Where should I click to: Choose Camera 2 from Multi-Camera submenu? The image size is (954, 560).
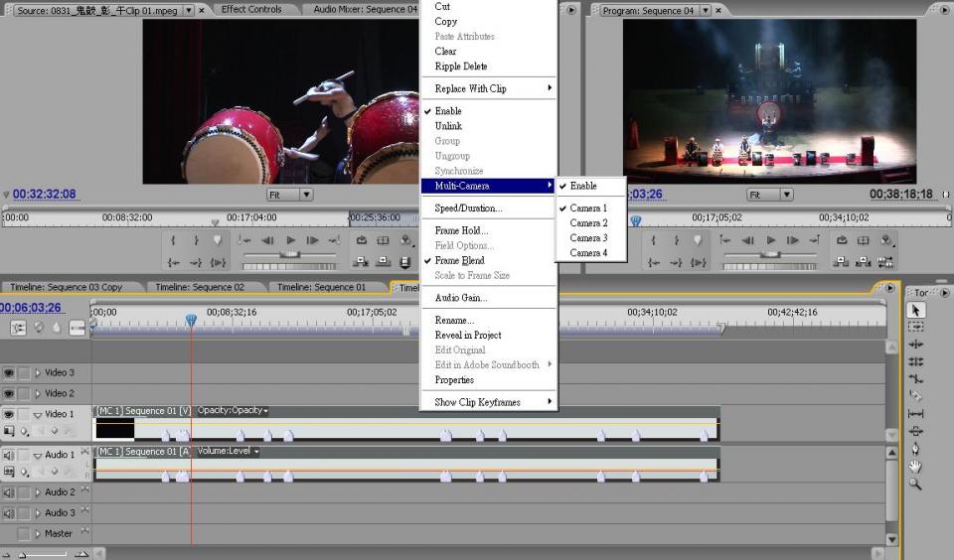pyautogui.click(x=588, y=223)
